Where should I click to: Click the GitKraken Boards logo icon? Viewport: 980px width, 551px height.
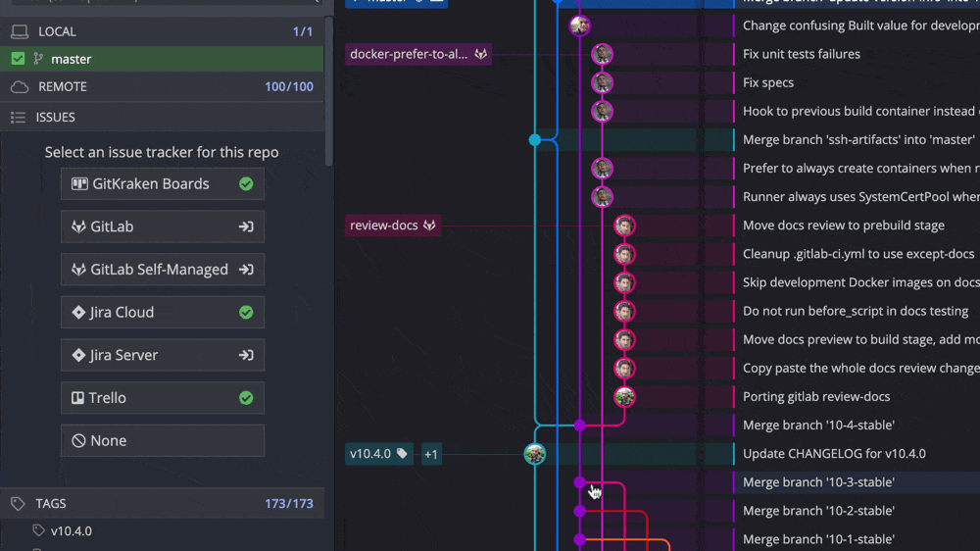(x=79, y=184)
